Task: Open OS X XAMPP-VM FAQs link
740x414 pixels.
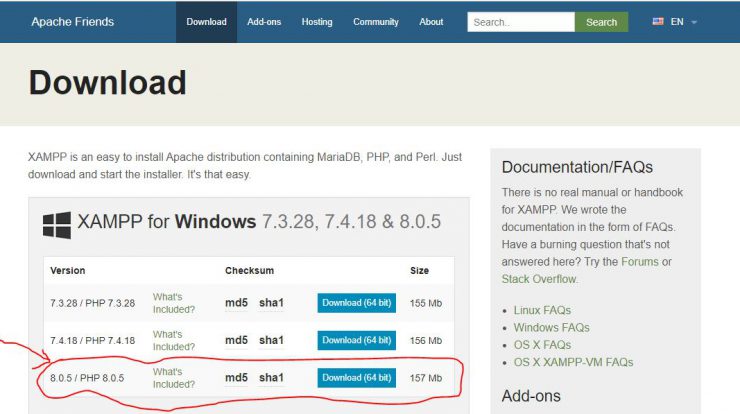Action: pos(573,363)
